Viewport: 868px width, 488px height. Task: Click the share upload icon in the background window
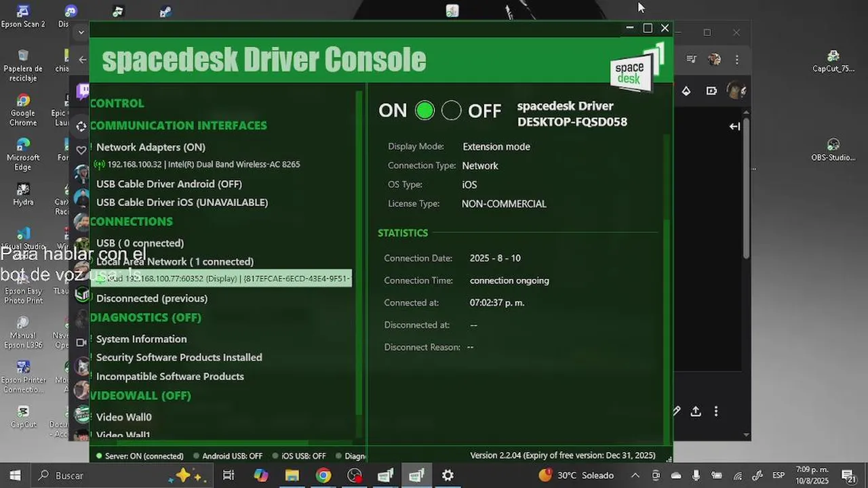[696, 411]
